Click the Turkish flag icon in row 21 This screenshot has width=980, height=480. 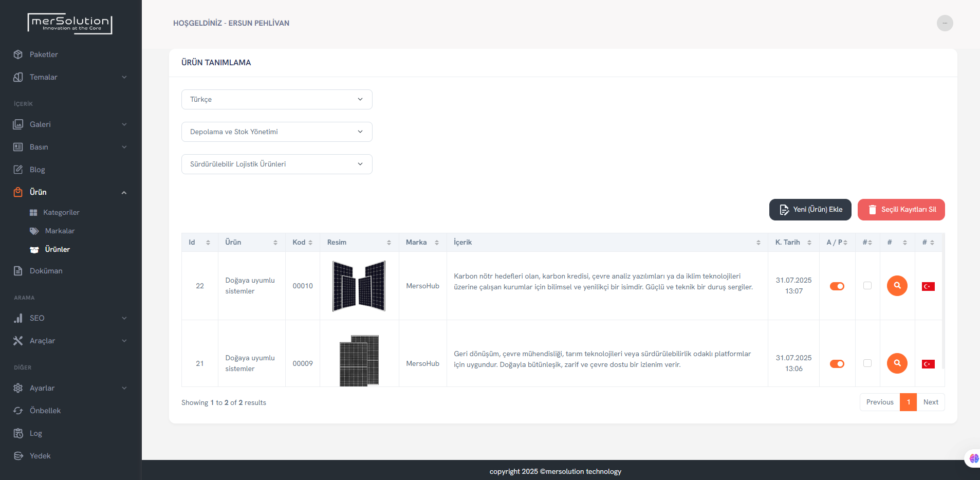point(928,364)
